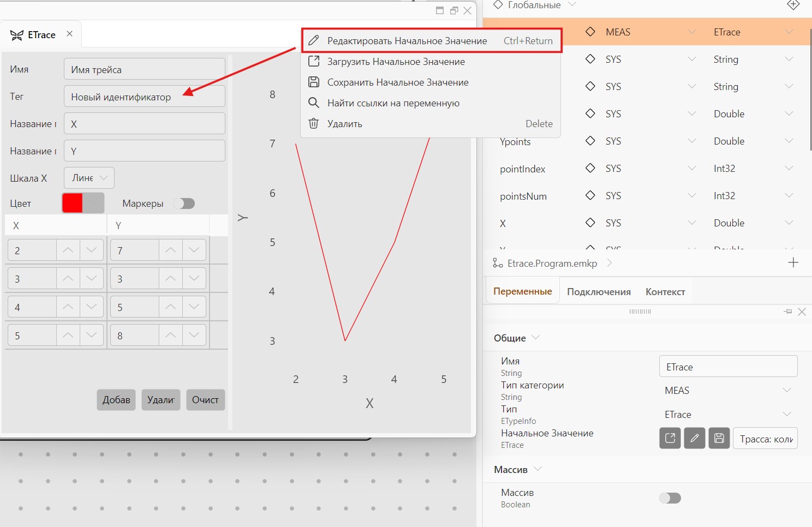Click the Добав button

[x=116, y=400]
